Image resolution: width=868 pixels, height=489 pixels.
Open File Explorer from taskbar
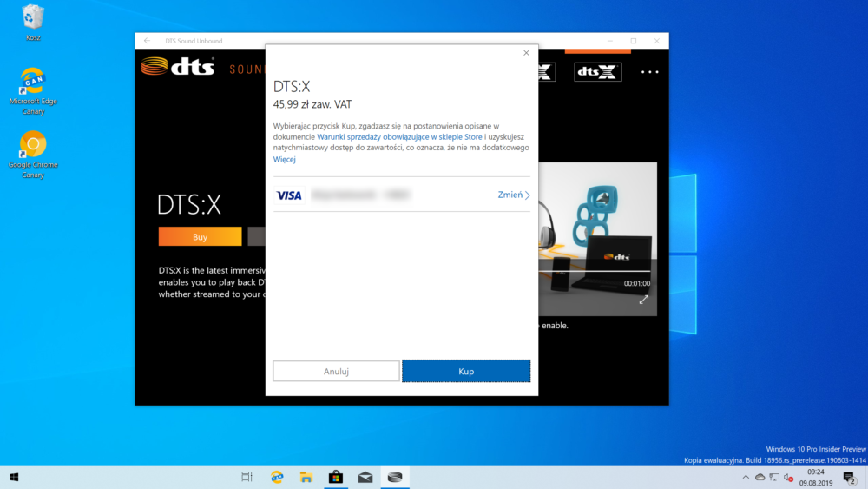(306, 477)
